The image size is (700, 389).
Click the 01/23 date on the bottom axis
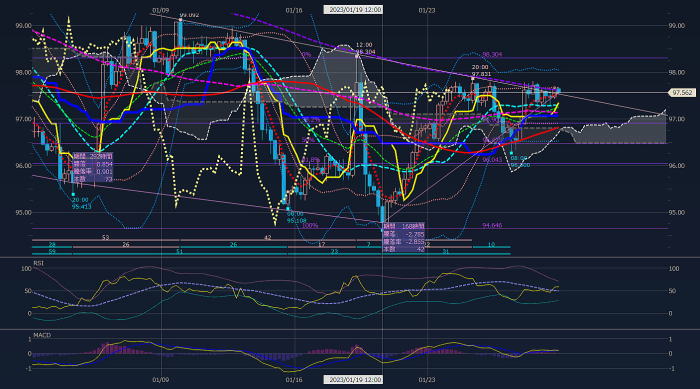coord(427,380)
